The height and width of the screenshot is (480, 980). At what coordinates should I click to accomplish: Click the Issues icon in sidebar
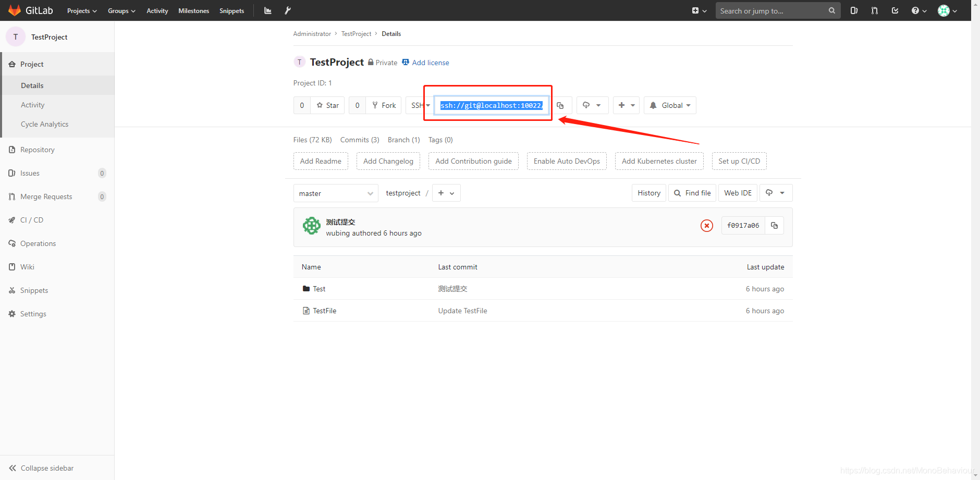click(x=12, y=173)
